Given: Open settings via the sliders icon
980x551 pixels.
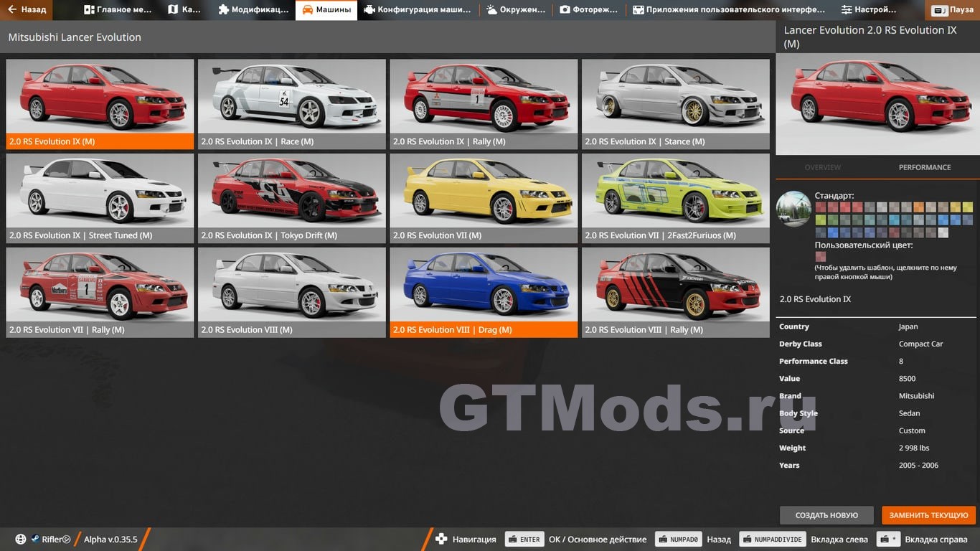Looking at the screenshot, I should 847,10.
